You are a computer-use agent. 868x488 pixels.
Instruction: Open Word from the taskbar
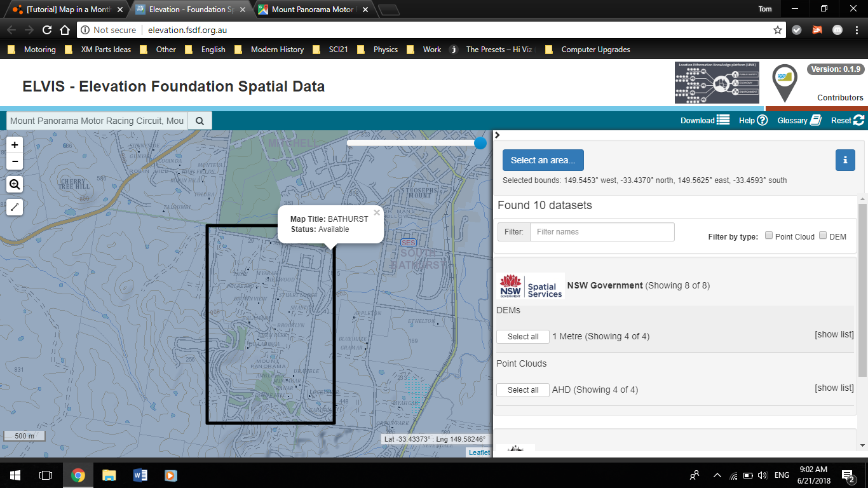pyautogui.click(x=140, y=475)
